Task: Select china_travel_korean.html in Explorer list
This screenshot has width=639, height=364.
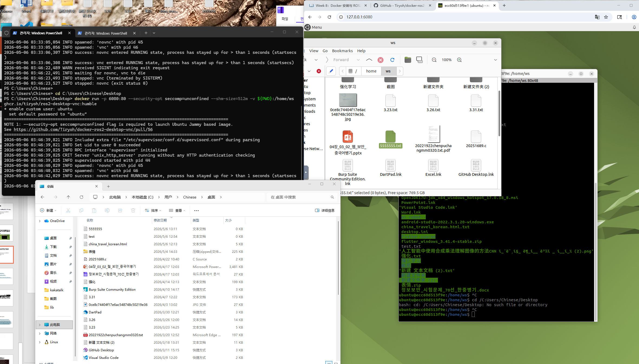Action: pos(108,244)
